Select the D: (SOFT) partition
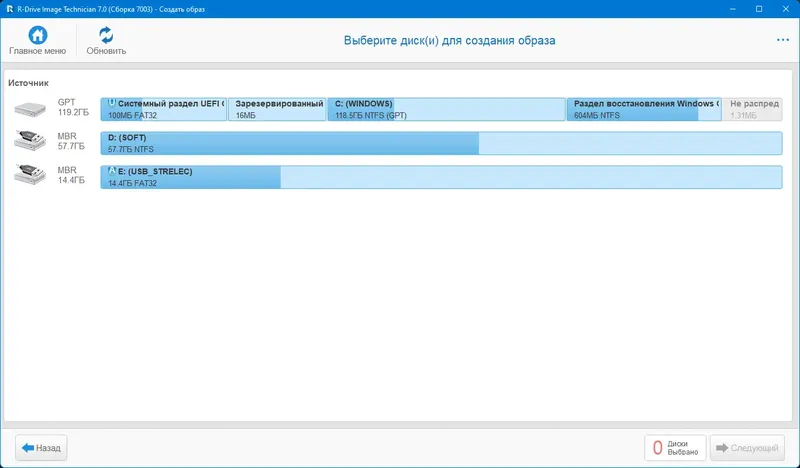Image resolution: width=800 pixels, height=468 pixels. (x=441, y=143)
